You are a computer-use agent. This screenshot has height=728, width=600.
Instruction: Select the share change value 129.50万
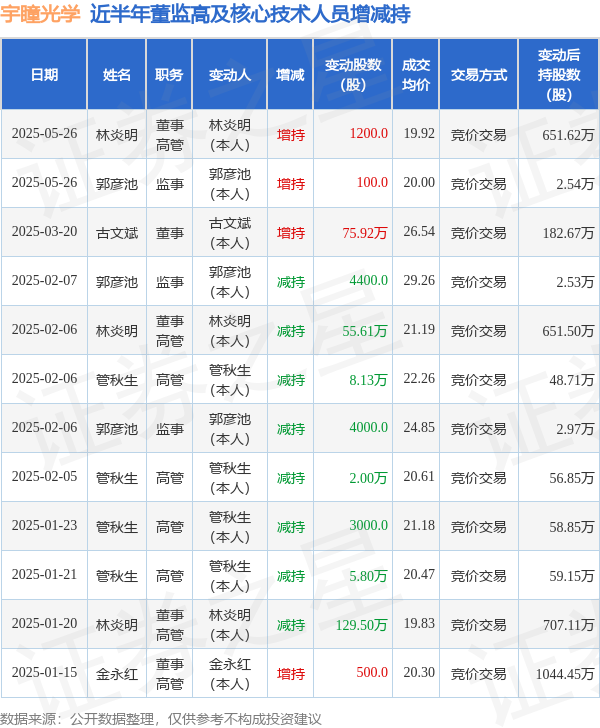coord(362,625)
